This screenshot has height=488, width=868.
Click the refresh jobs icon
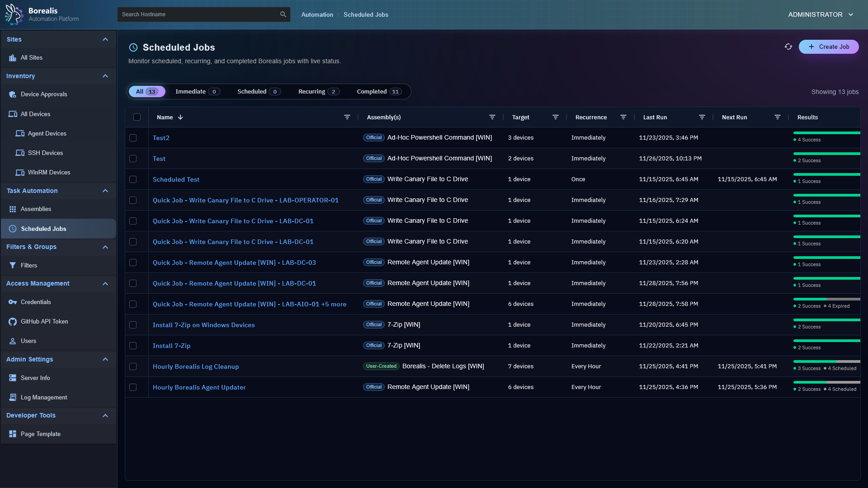coord(788,47)
